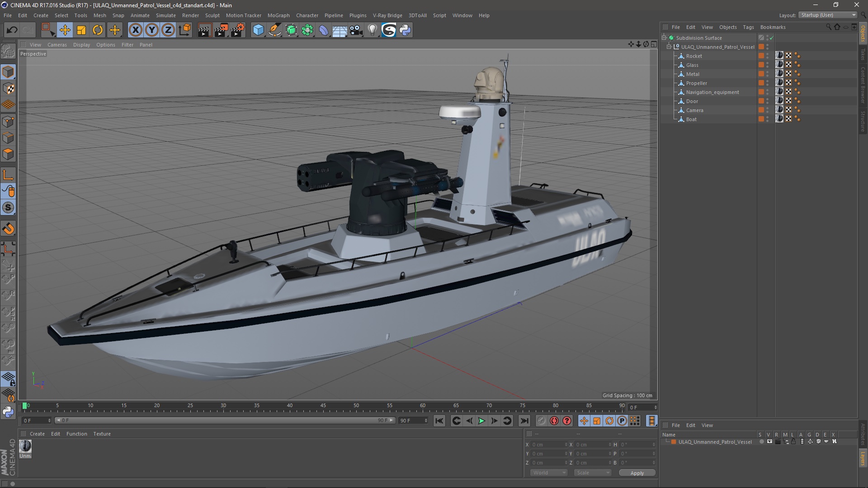Open Edit Render Settings icon
Viewport: 868px width, 488px height.
(x=238, y=30)
